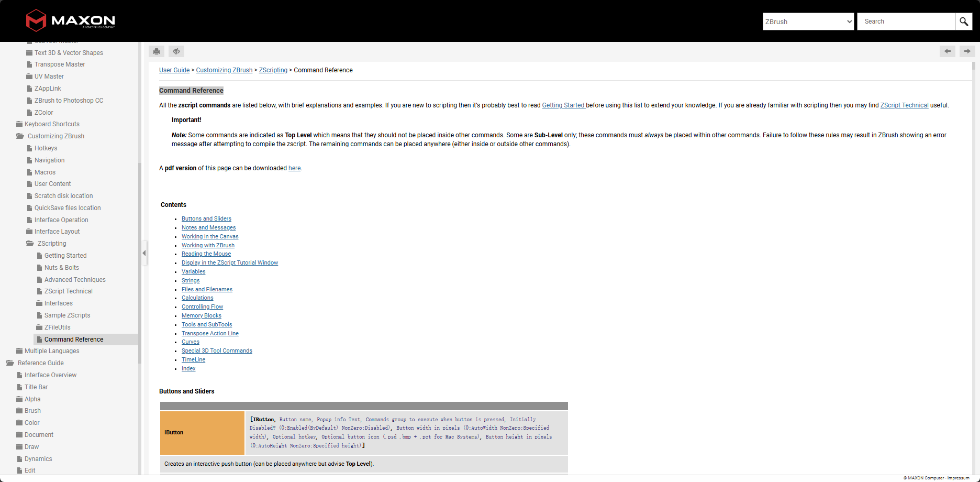The width and height of the screenshot is (980, 482).
Task: Jump to Reading the Mouse section
Action: (206, 254)
